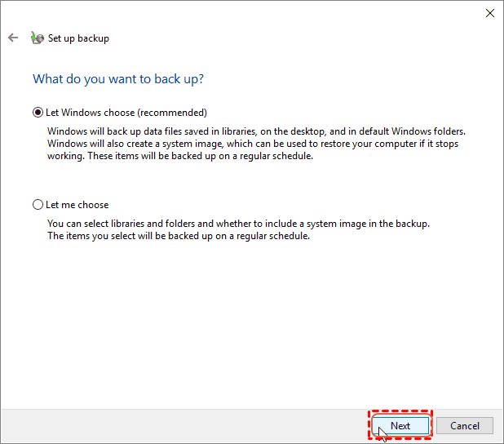
Task: Click the 'Set up backup' title text
Action: coord(78,38)
